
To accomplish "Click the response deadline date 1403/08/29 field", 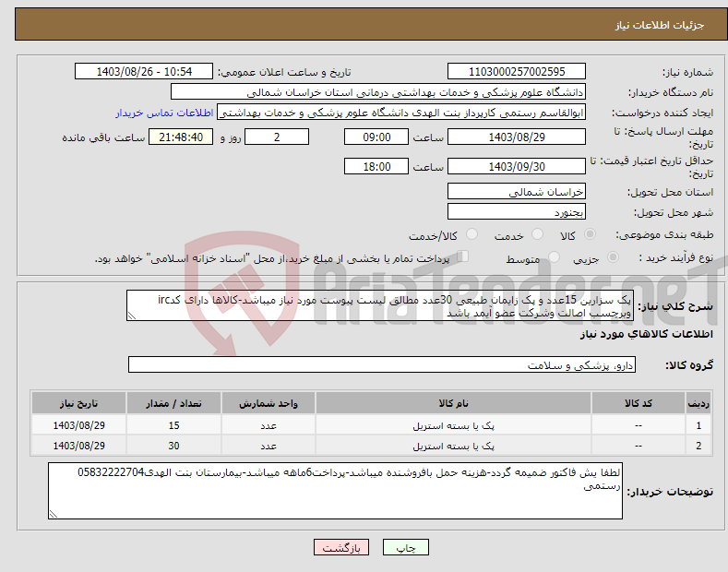I will coord(517,137).
